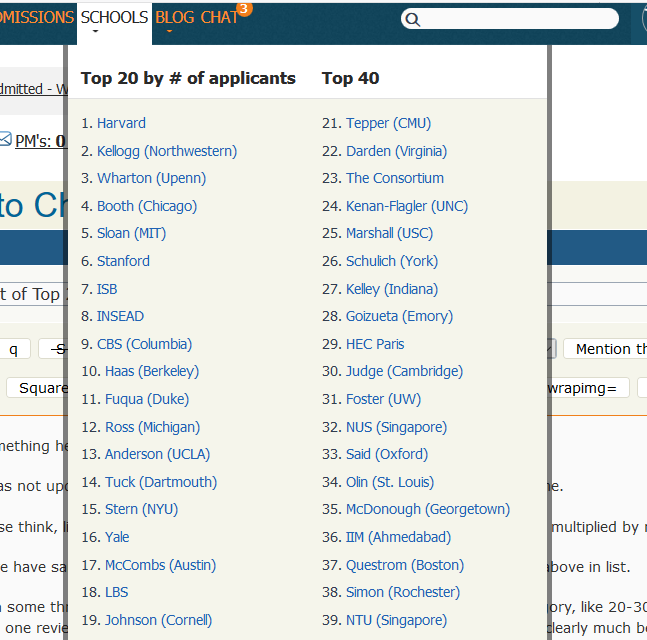This screenshot has height=640, width=647.
Task: Click the wrapimg= editor button
Action: pyautogui.click(x=588, y=388)
